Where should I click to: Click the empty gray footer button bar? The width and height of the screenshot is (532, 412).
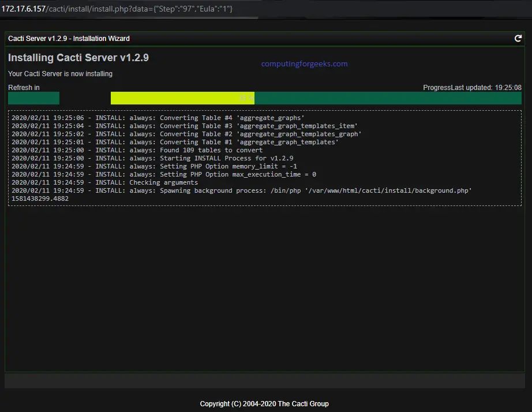(x=265, y=381)
